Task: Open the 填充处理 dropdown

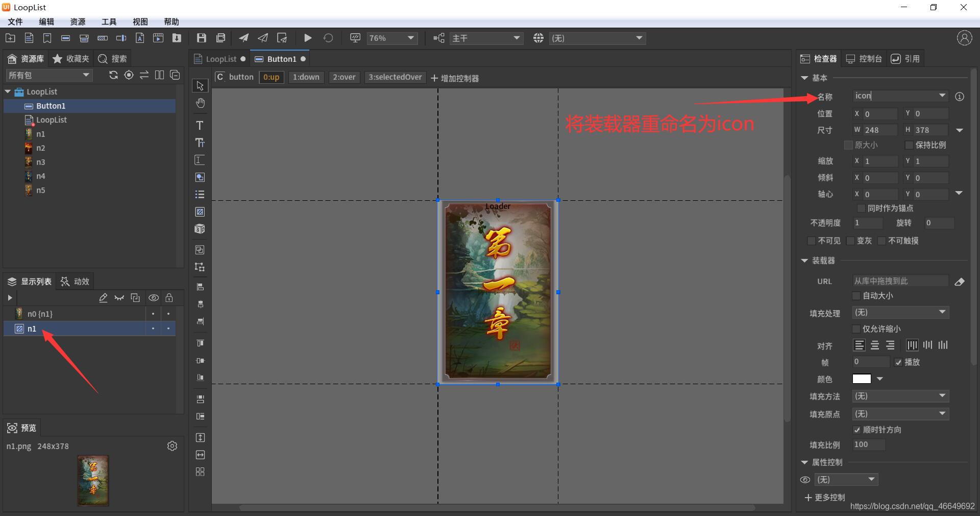Action: 900,312
